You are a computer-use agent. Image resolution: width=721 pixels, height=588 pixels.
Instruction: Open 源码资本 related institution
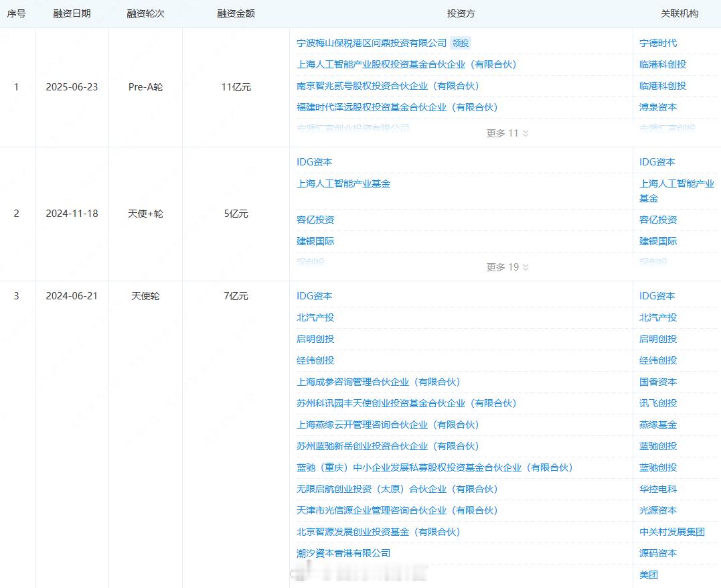pyautogui.click(x=658, y=553)
